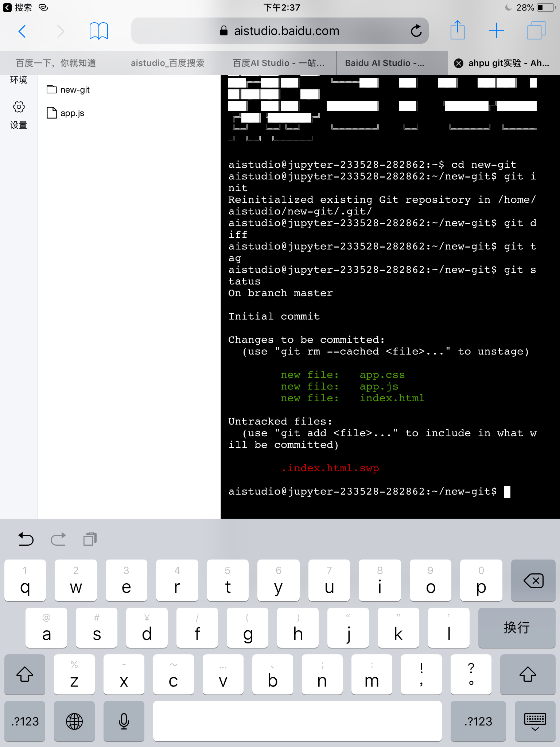The image size is (560, 747).
Task: Tap the aistudio.baidu.com address bar
Action: [x=280, y=31]
